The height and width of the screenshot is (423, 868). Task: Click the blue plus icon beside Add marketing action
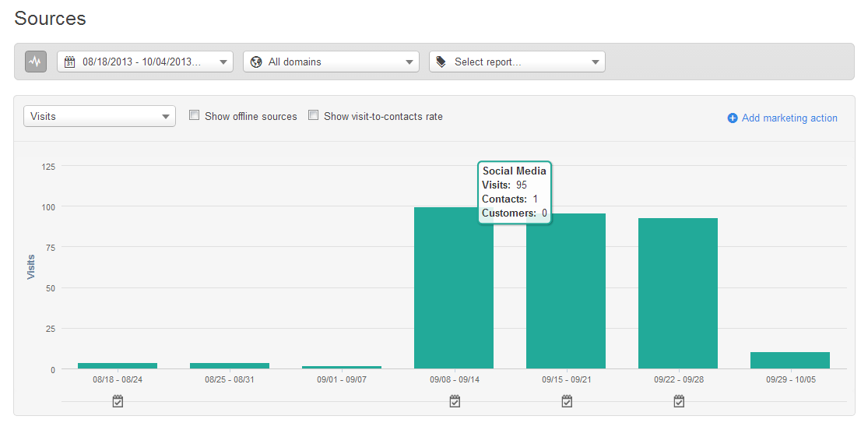tap(733, 118)
